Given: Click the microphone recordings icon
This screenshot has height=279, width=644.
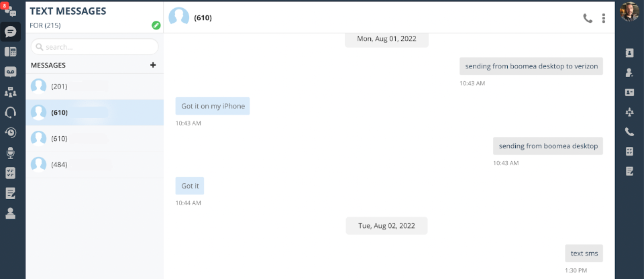Looking at the screenshot, I should [10, 153].
